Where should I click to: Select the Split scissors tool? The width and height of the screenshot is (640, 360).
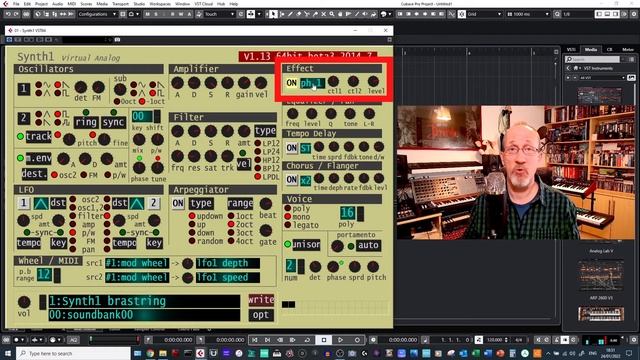click(307, 14)
